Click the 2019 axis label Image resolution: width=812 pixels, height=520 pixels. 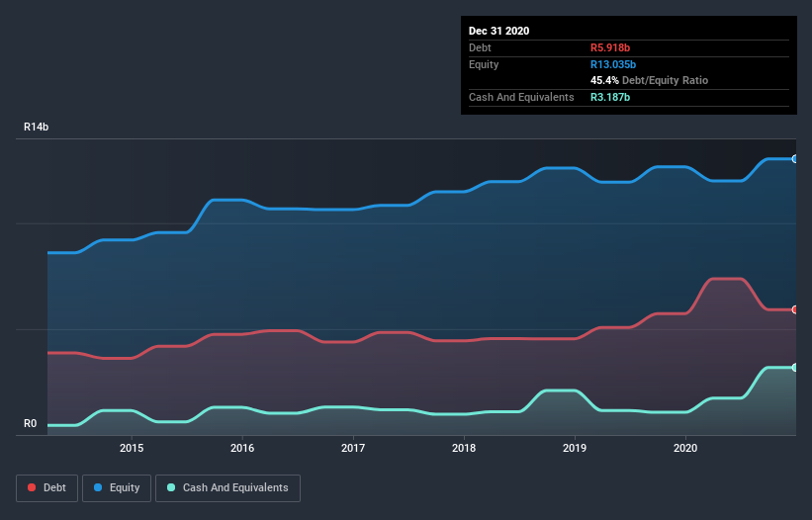[x=575, y=448]
